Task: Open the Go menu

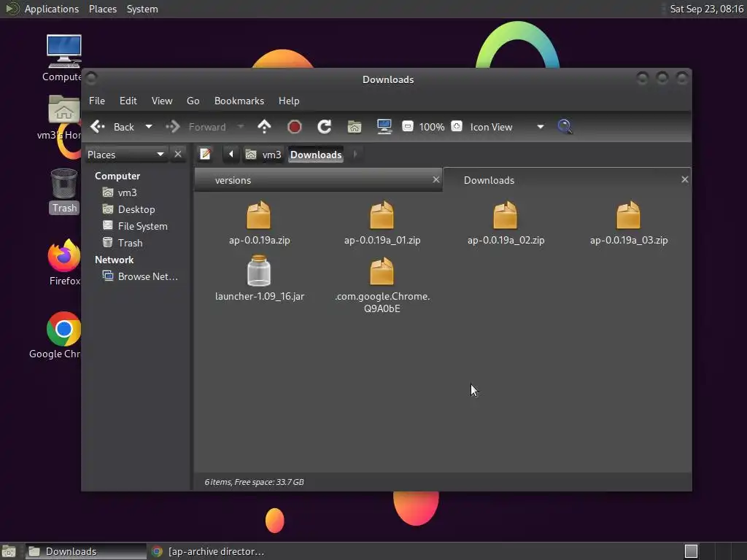Action: tap(193, 101)
